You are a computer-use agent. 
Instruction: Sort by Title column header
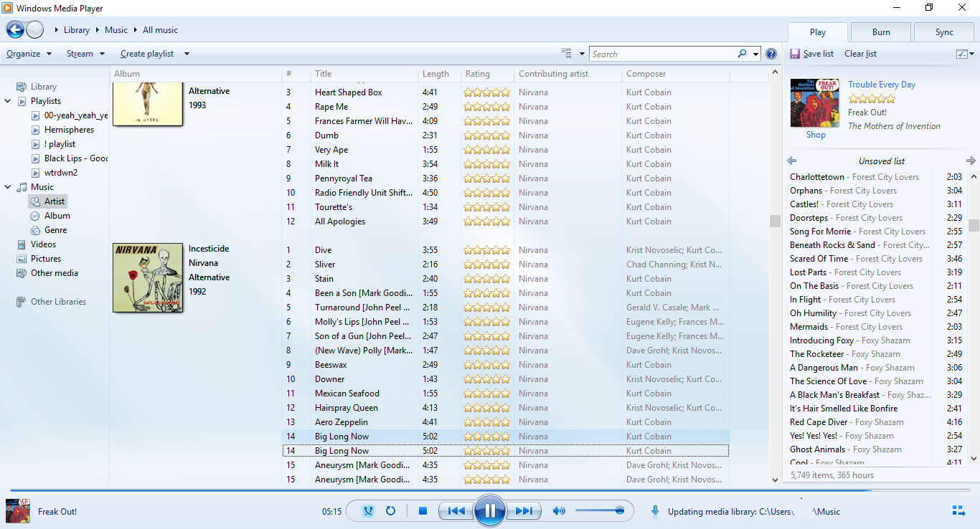[x=364, y=74]
